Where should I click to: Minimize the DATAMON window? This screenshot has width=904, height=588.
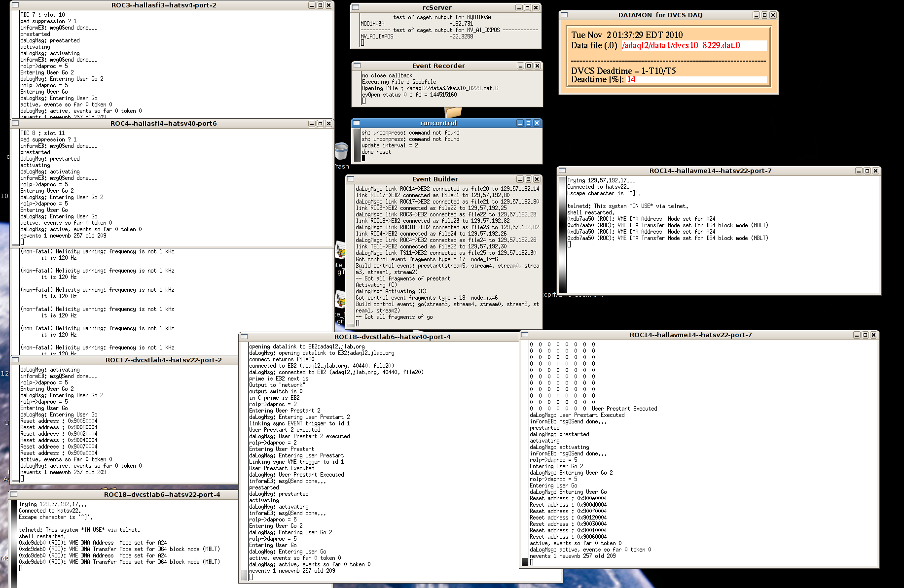tap(756, 15)
